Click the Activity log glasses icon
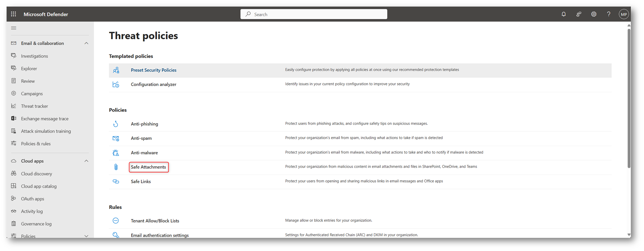Viewport: 644px width, 251px height. pyautogui.click(x=13, y=211)
